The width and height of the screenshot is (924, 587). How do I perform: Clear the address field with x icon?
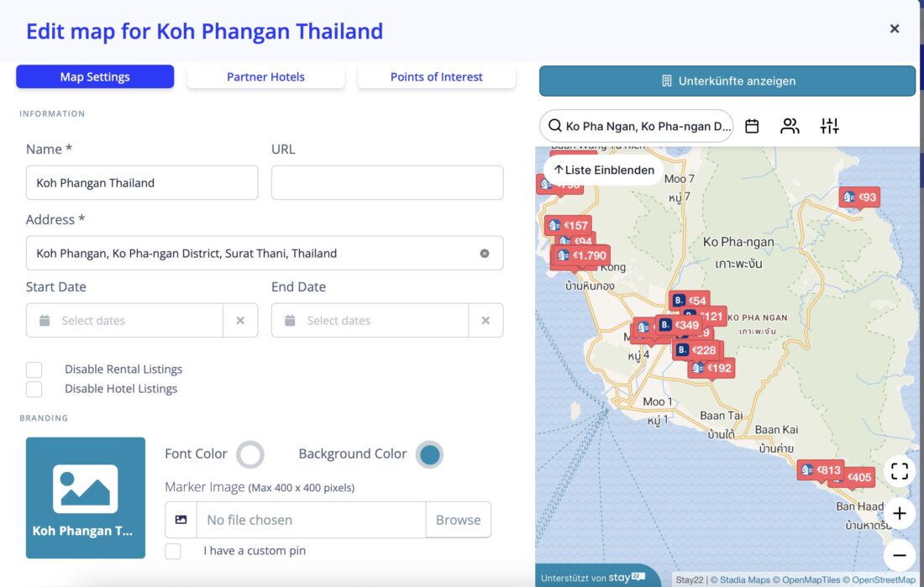[x=485, y=254]
